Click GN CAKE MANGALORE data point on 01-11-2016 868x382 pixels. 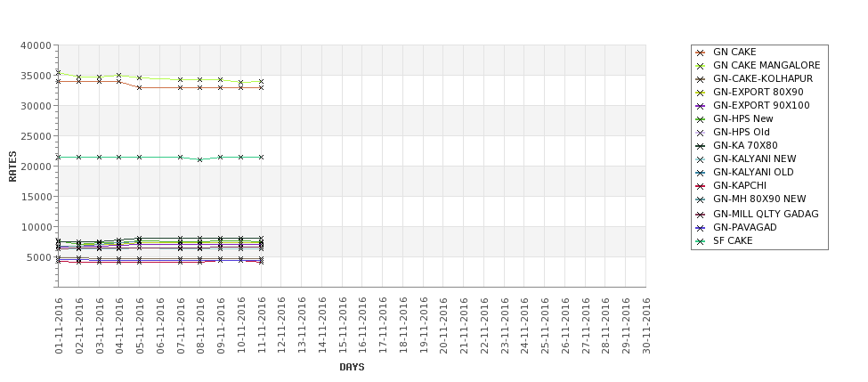pos(58,72)
